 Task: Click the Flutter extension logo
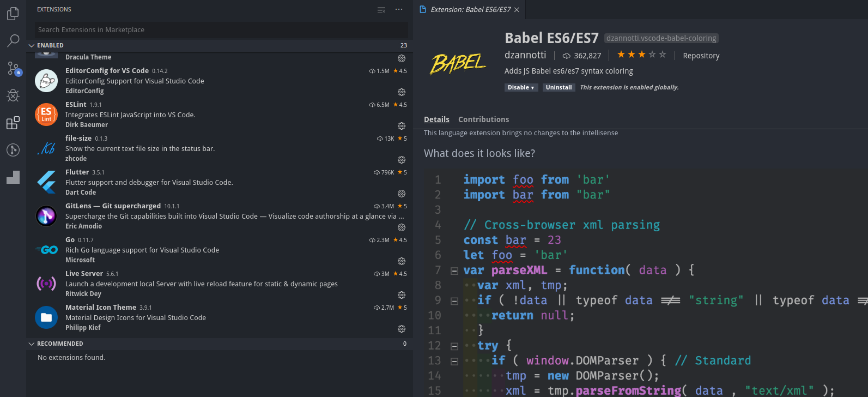[46, 182]
